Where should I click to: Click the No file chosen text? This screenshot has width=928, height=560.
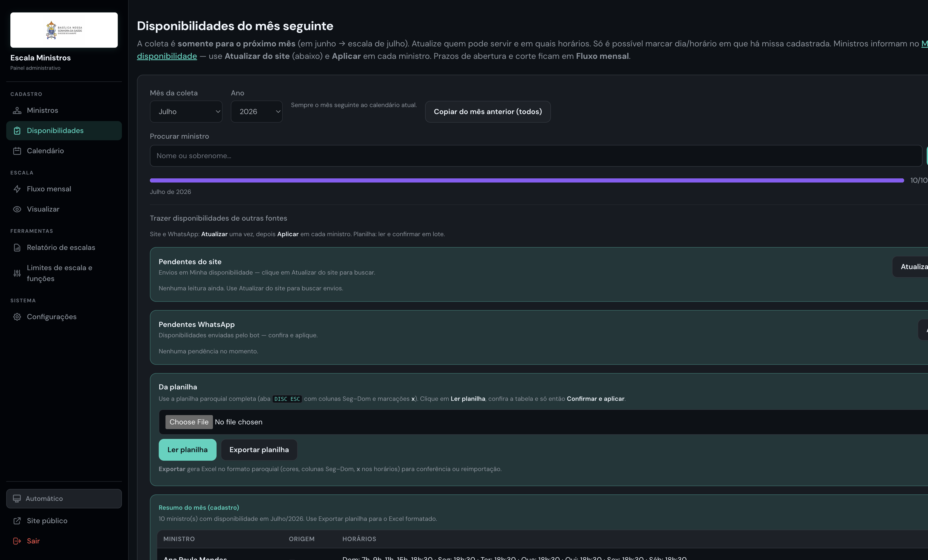[x=238, y=422]
